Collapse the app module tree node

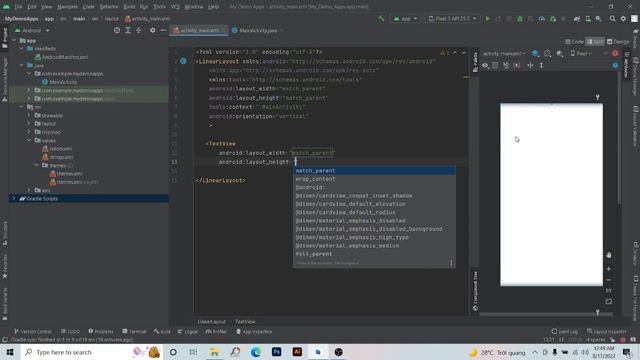pyautogui.click(x=14, y=40)
